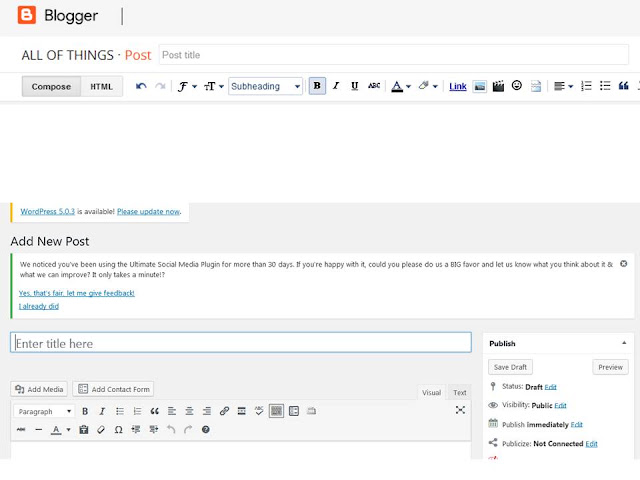
Task: Click the Blogger logo icon
Action: click(x=27, y=16)
